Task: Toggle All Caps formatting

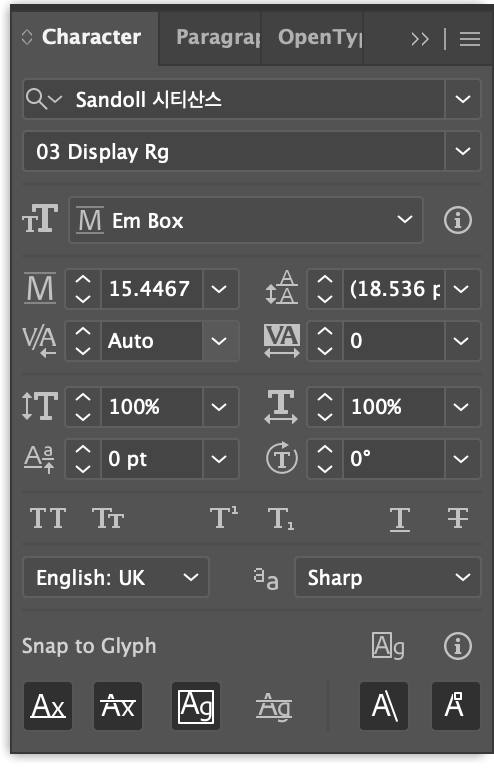Action: 48,518
